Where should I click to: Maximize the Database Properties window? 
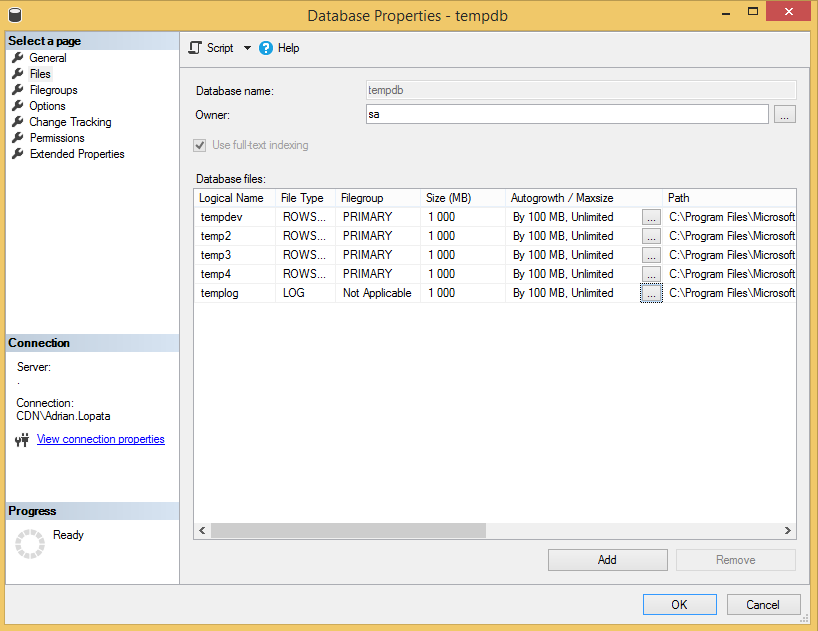[x=753, y=11]
